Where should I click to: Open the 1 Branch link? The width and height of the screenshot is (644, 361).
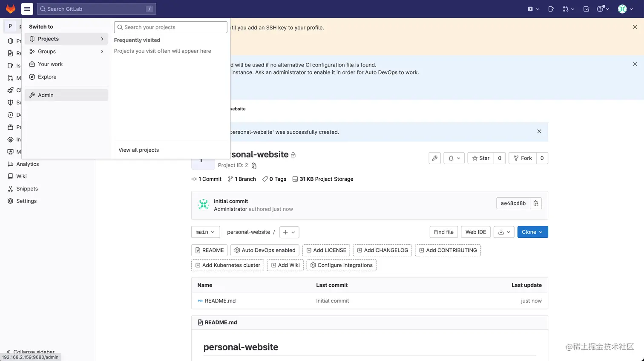[x=242, y=179]
